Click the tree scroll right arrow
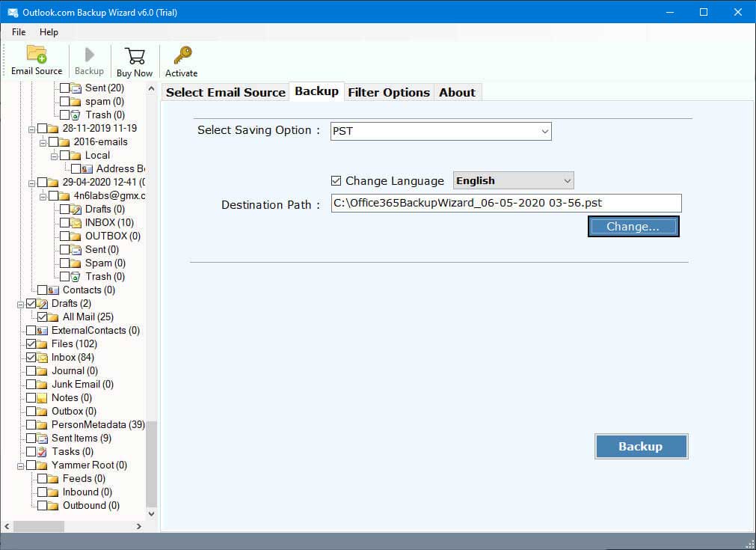The image size is (756, 550). [139, 526]
